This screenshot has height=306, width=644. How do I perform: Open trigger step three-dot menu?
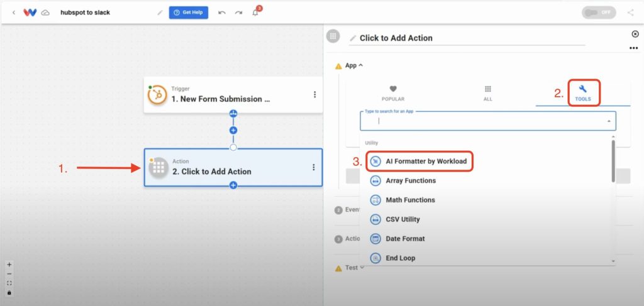pyautogui.click(x=314, y=95)
